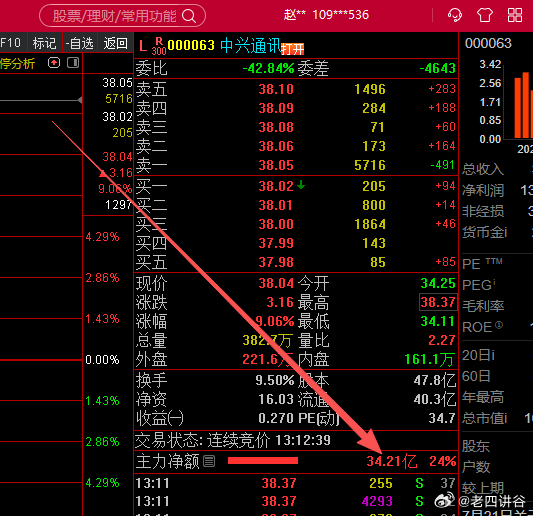Click the R 300 margin badge

click(x=159, y=46)
